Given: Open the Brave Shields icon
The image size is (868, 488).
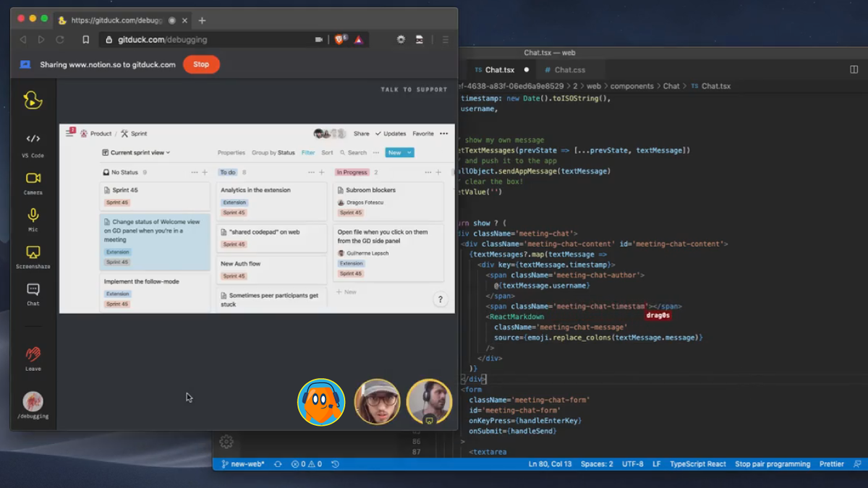Looking at the screenshot, I should pyautogui.click(x=339, y=40).
